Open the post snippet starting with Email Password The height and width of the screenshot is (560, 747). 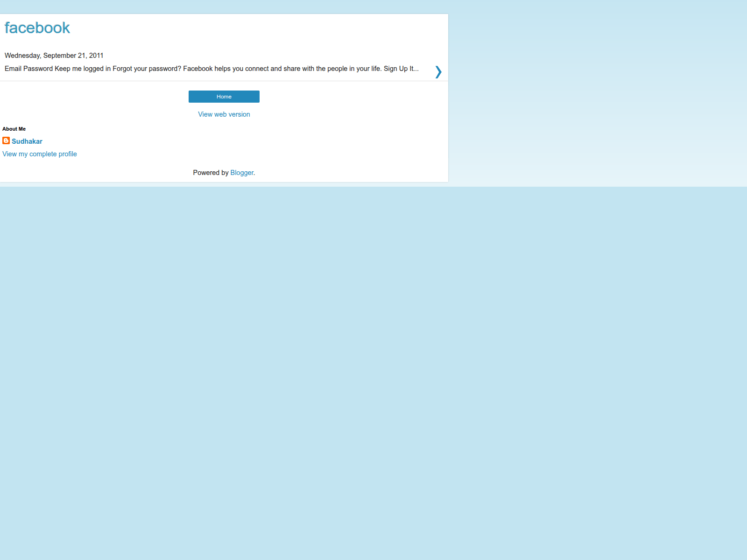pyautogui.click(x=211, y=69)
